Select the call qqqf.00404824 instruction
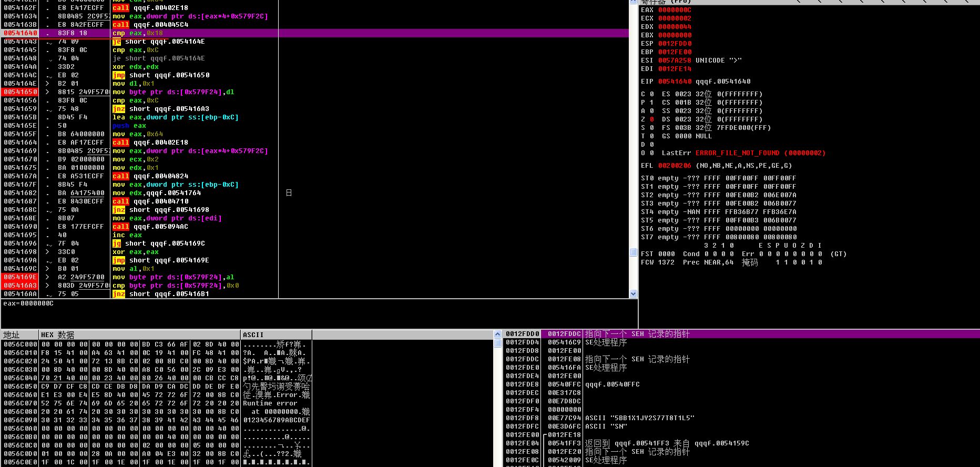The height and width of the screenshot is (467, 980). pyautogui.click(x=150, y=176)
